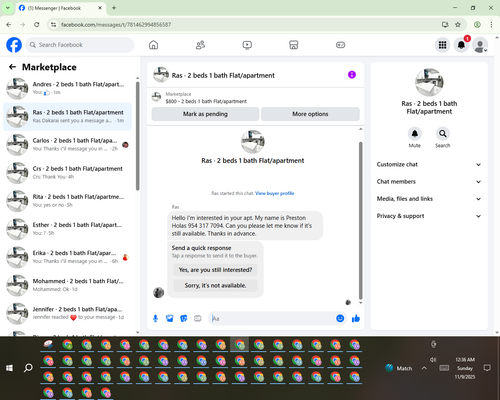500x400 pixels.
Task: Open View buyer profile link
Action: click(x=275, y=193)
